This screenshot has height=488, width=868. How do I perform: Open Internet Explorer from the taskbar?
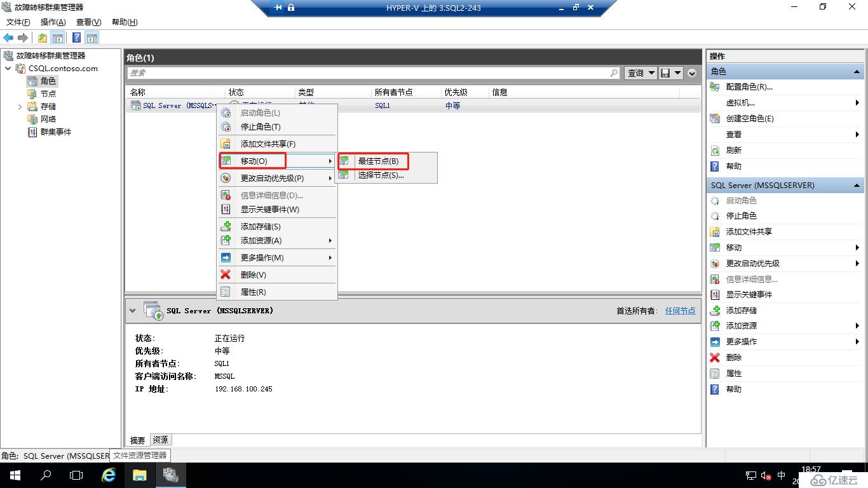point(109,475)
